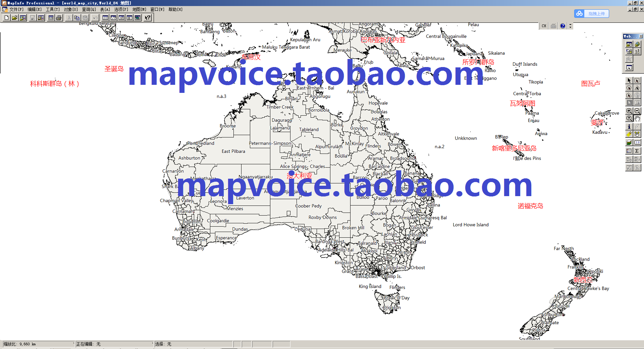The width and height of the screenshot is (644, 349).
Task: Click the blue help icon on language bar
Action: pyautogui.click(x=563, y=26)
